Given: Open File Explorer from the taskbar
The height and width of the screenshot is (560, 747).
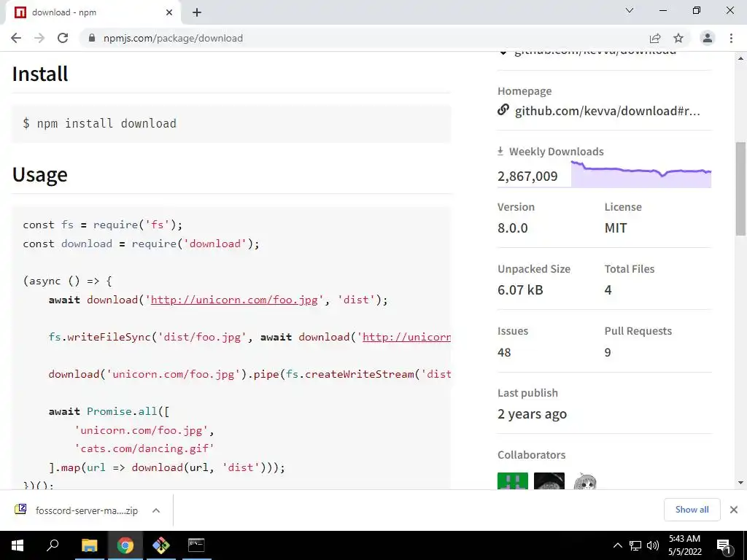Looking at the screenshot, I should (89, 545).
